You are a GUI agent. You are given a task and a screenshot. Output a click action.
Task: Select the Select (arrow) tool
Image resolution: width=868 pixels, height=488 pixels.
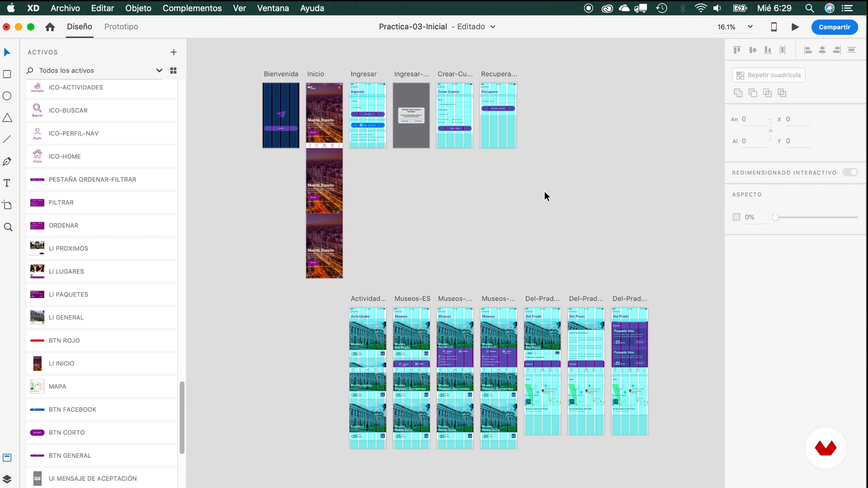click(7, 52)
